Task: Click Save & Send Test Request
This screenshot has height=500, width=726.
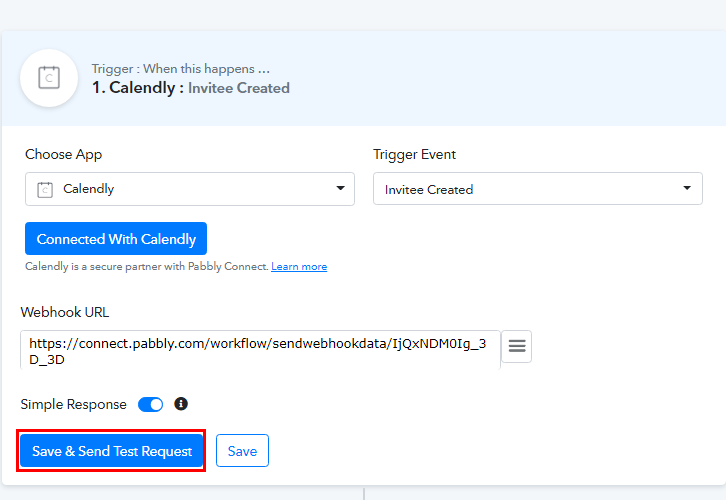Action: pos(112,451)
